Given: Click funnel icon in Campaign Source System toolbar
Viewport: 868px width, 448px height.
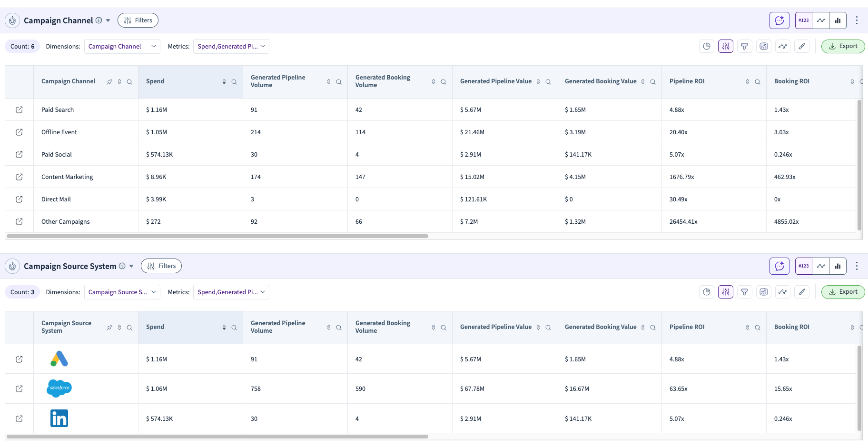Looking at the screenshot, I should 745,292.
